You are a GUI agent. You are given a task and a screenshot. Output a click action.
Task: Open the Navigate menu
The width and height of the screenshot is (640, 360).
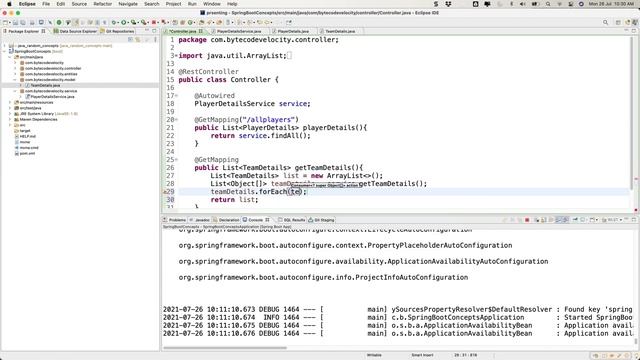point(128,4)
